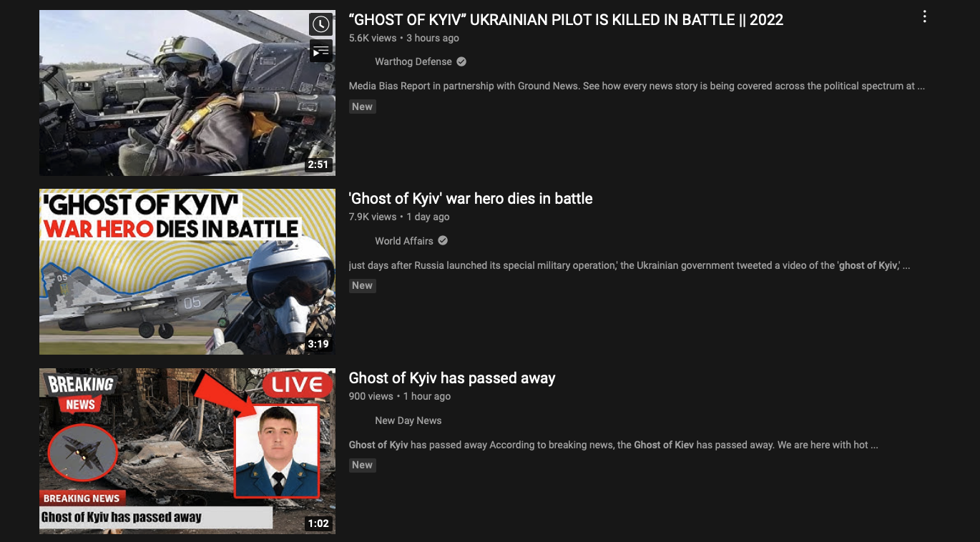Click New badge under New Day News video
Viewport: 980px width, 542px height.
pyautogui.click(x=363, y=465)
